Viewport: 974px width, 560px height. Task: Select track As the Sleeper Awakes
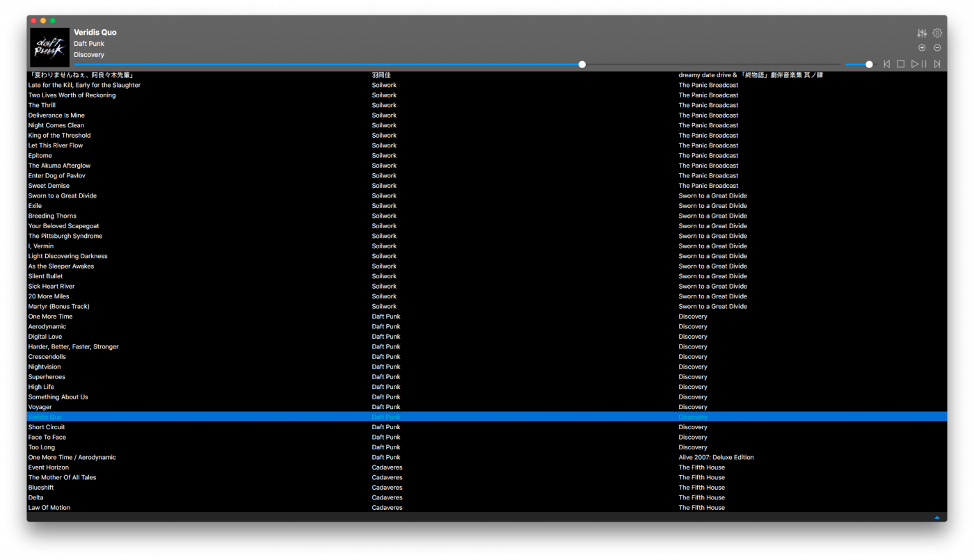[61, 266]
